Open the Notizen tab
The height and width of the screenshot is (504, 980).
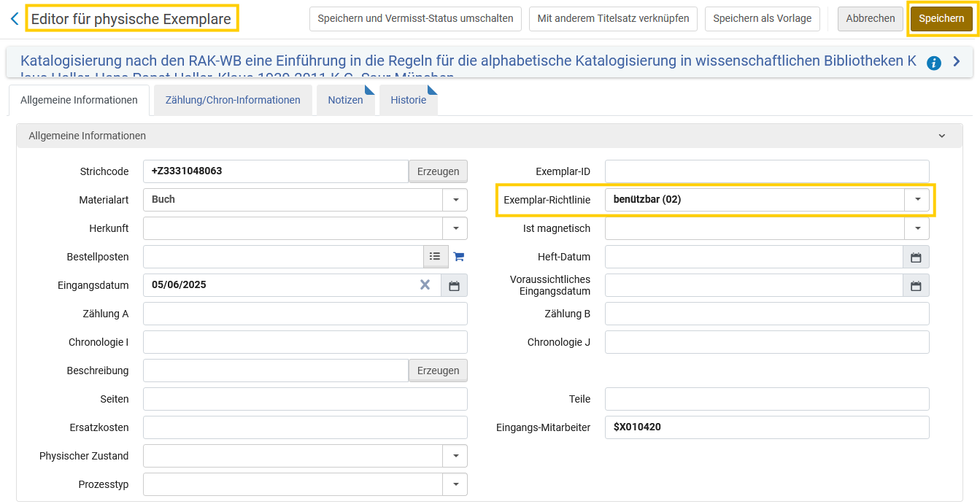tap(345, 100)
